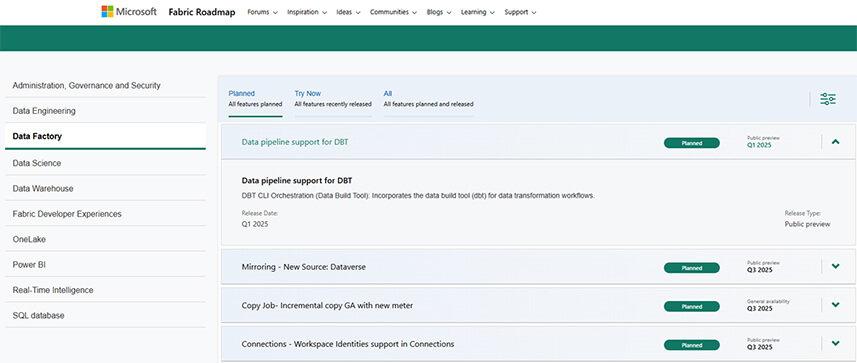Select Data Science category
Viewport: 857px width, 363px height.
click(105, 163)
